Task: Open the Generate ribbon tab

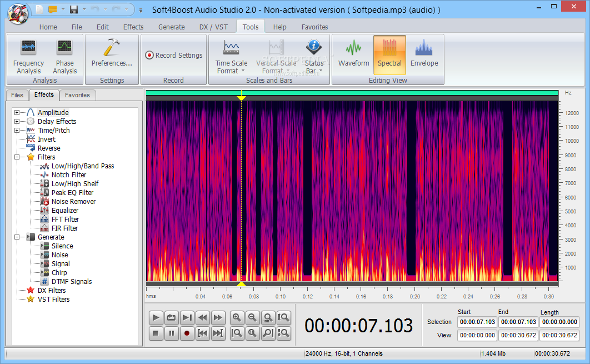Action: 171,27
